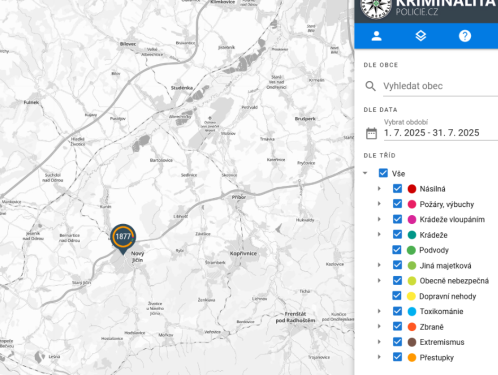Open the help question mark icon
This screenshot has height=375, width=498.
tap(465, 36)
